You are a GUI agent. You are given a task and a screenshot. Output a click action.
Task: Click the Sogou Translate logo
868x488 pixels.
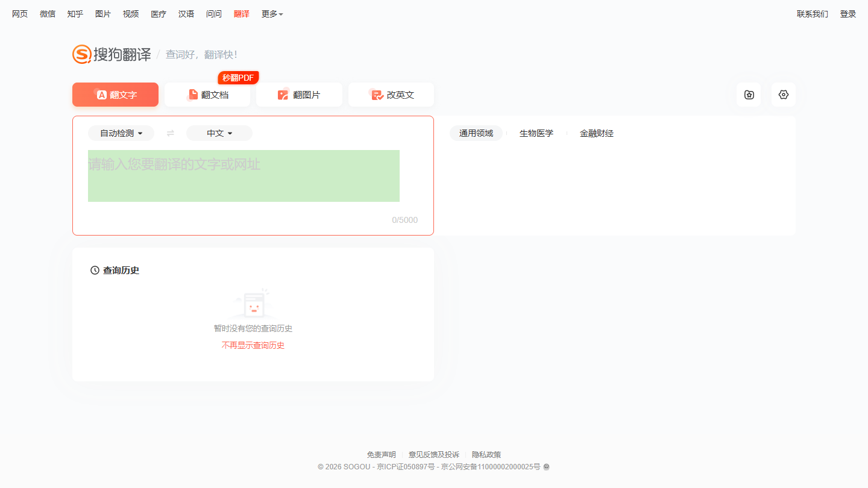112,54
